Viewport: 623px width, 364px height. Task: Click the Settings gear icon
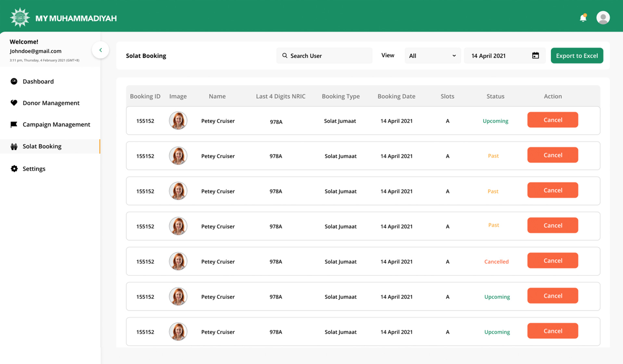tap(14, 169)
